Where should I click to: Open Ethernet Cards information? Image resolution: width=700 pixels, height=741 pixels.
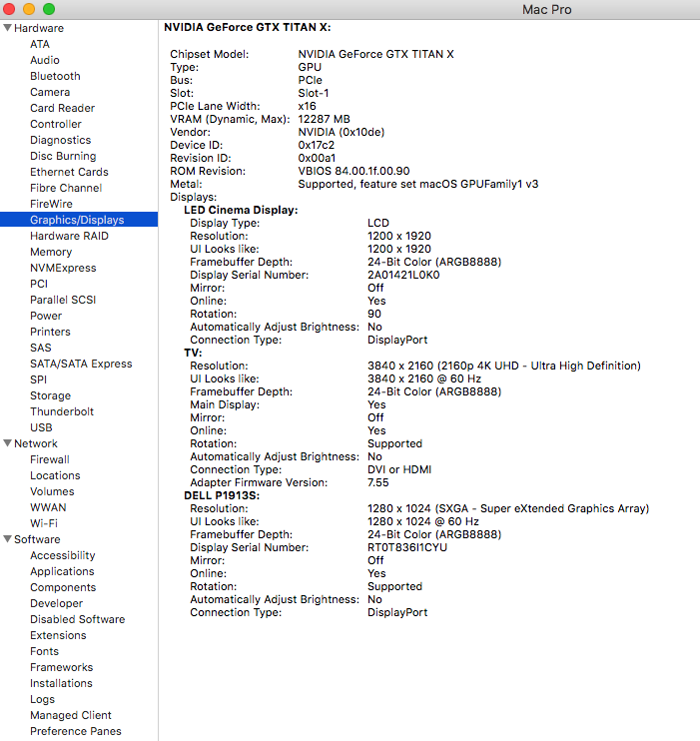70,172
